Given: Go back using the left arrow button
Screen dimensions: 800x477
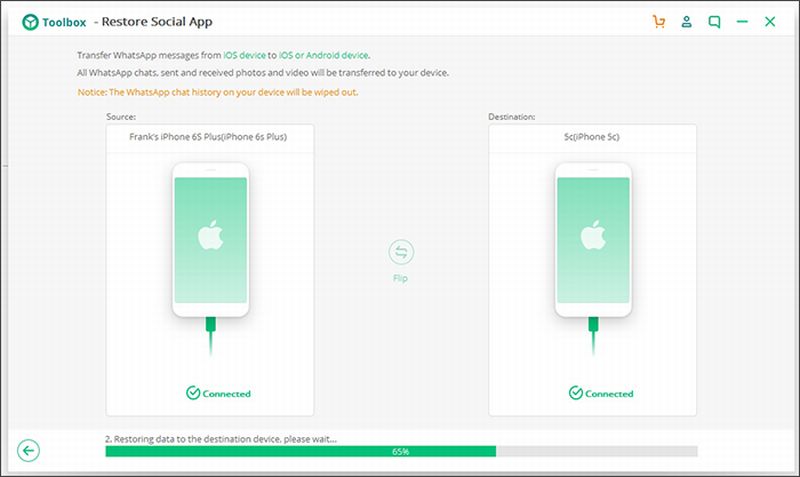Looking at the screenshot, I should [29, 451].
